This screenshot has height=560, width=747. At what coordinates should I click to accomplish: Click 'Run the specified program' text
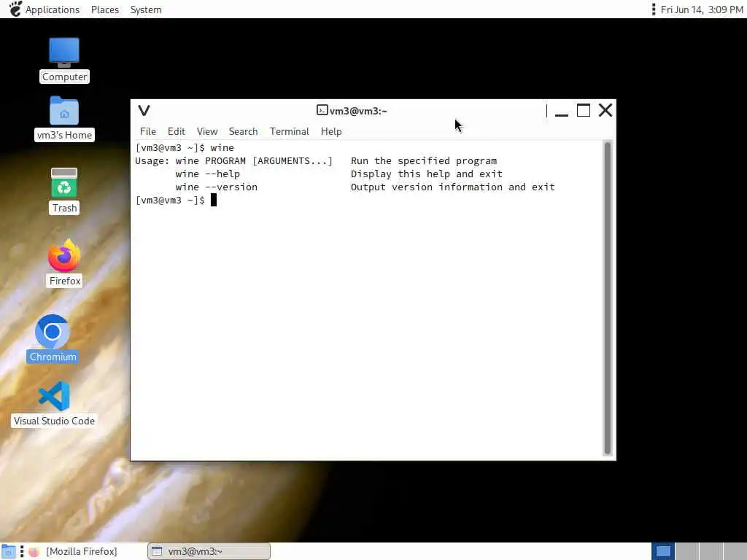(424, 161)
